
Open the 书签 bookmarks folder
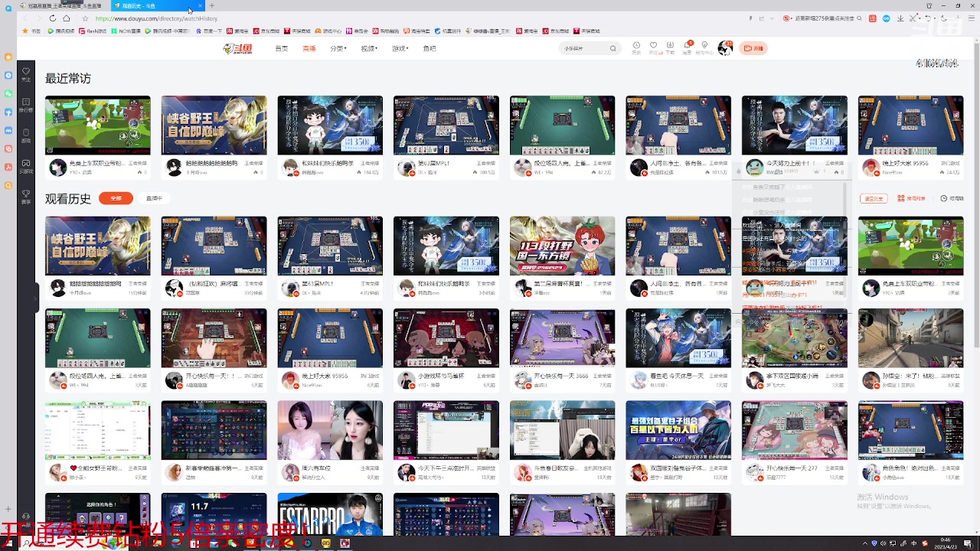(31, 31)
